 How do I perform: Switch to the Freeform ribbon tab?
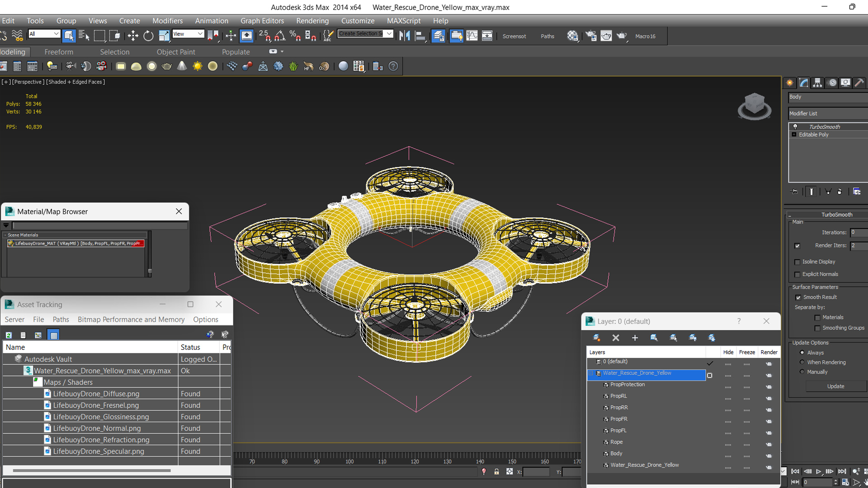59,52
